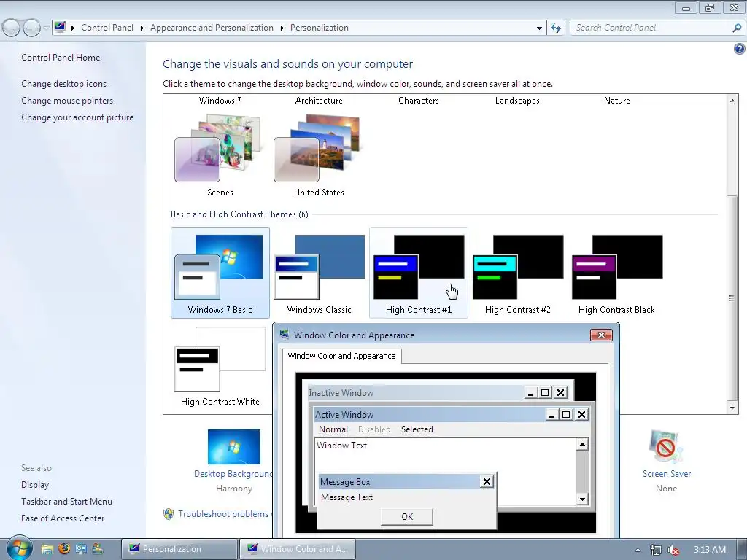Open Troubleshoot problems link

coord(223,514)
